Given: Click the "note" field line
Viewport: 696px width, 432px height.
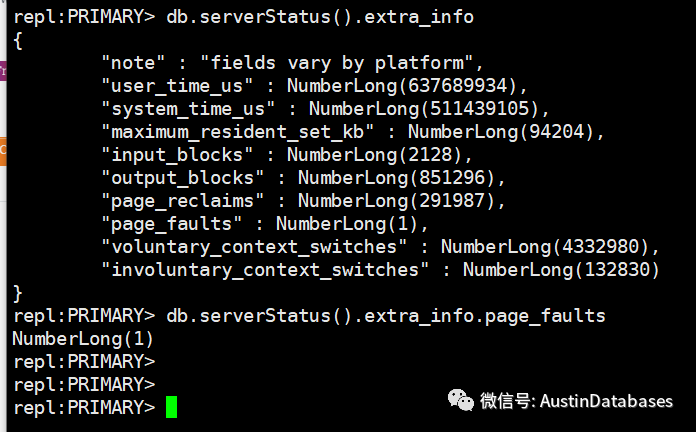Looking at the screenshot, I should point(292,63).
